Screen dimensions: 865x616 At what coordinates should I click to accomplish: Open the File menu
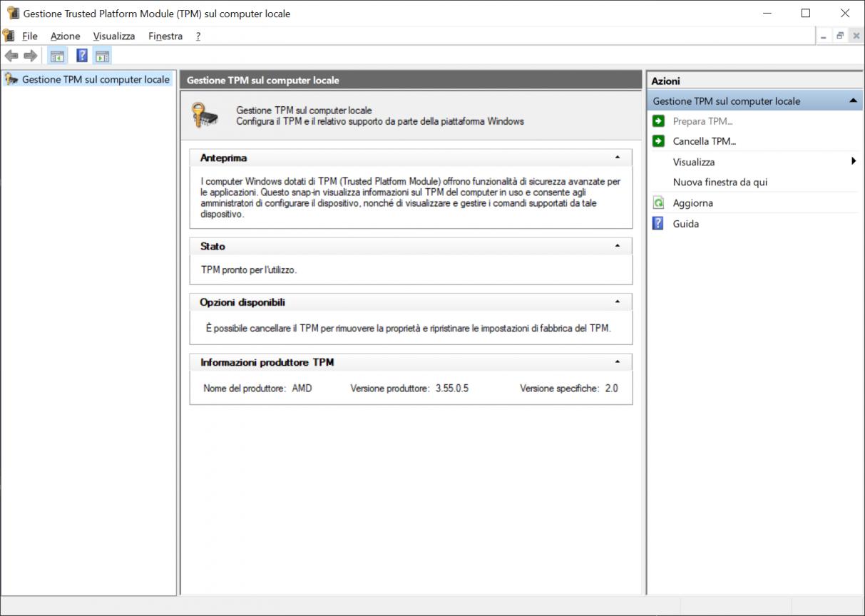[x=30, y=36]
